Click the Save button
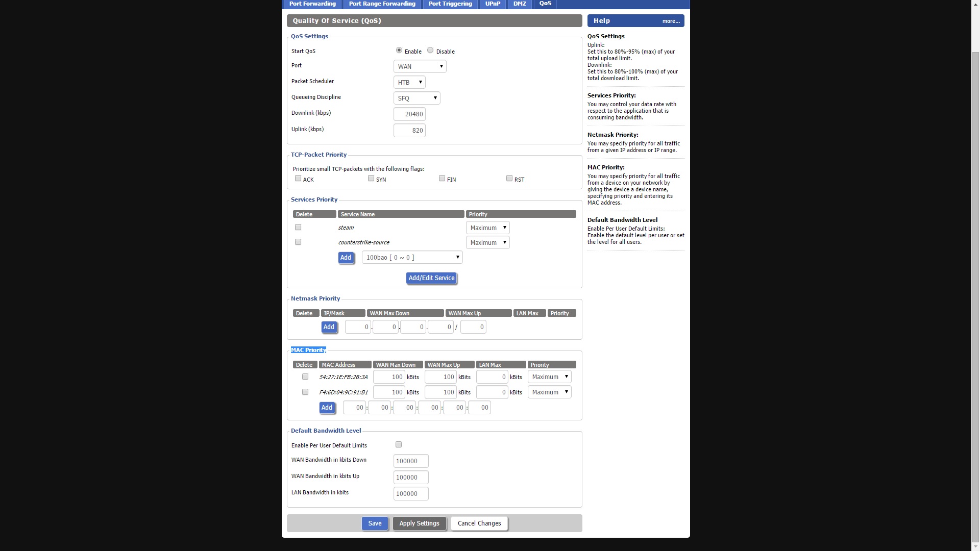 coord(375,523)
